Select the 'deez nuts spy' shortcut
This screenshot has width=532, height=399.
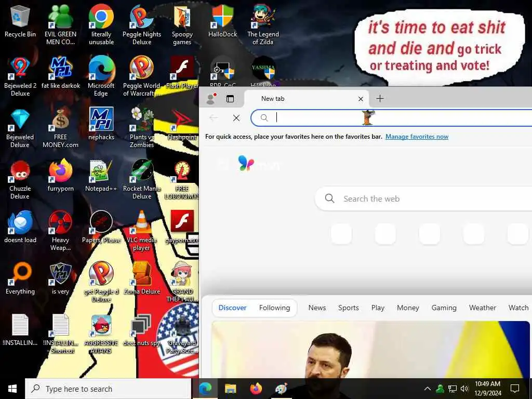[142, 330]
